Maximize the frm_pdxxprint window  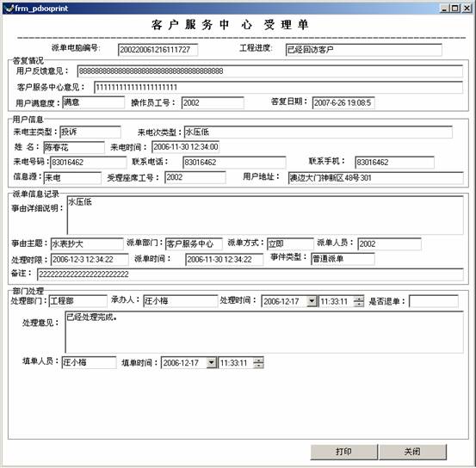click(x=455, y=9)
